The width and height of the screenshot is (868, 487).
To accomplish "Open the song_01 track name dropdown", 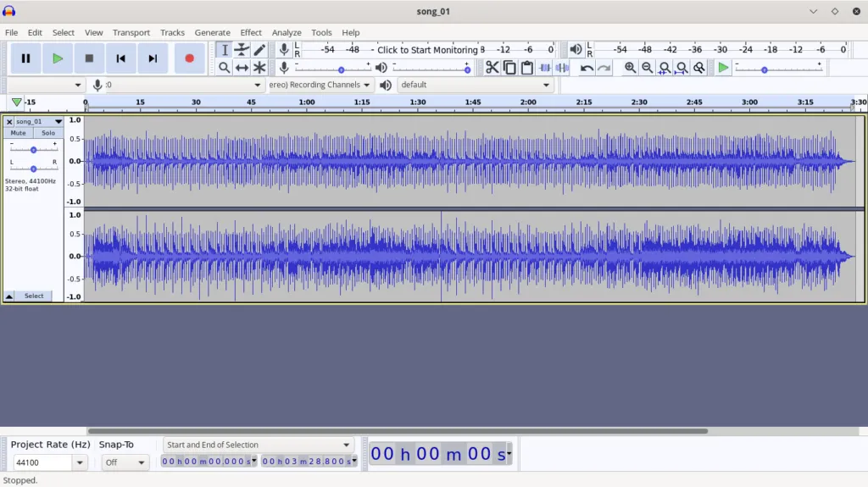I will (x=58, y=122).
